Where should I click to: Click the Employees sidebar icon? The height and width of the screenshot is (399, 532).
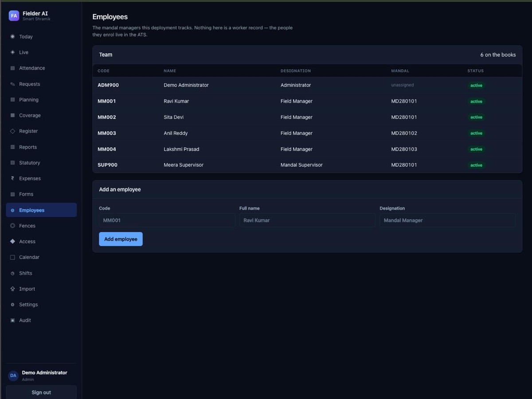coord(12,210)
